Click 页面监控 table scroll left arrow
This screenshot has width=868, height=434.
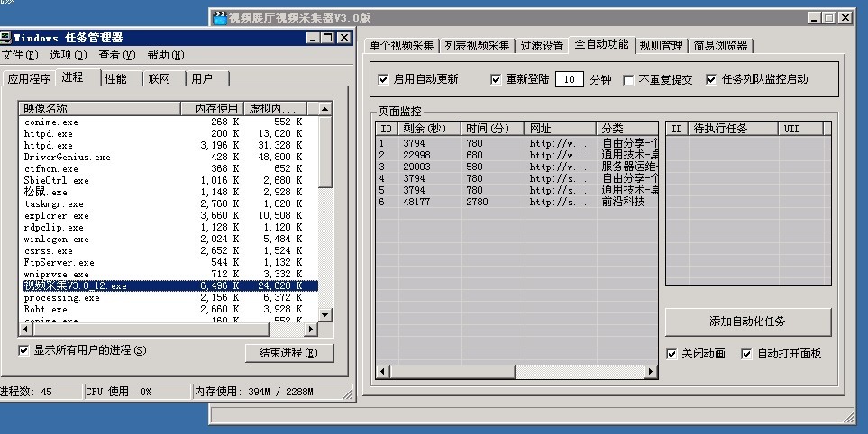(382, 372)
